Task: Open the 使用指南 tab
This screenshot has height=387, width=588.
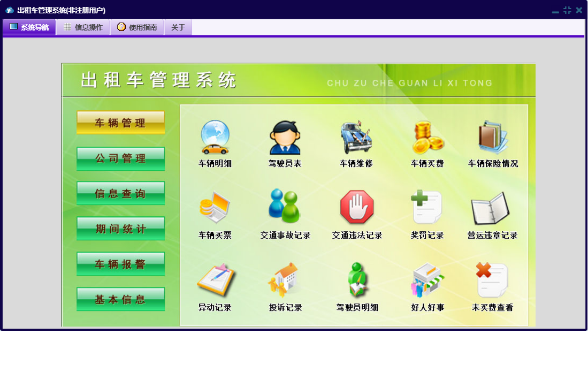Action: pyautogui.click(x=138, y=27)
